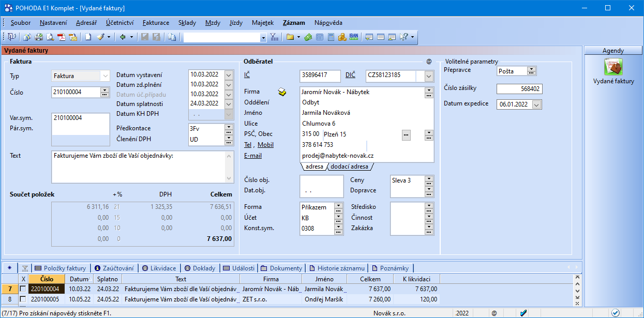The height and width of the screenshot is (318, 644).
Task: Click the help pointer question mark icon
Action: click(x=404, y=37)
